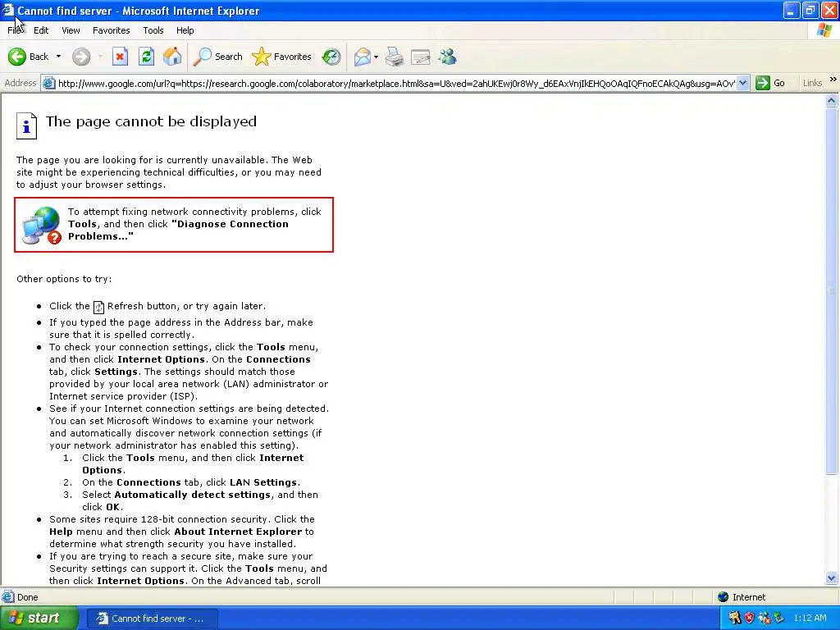
Task: Expand the Address bar history dropdown
Action: [742, 83]
